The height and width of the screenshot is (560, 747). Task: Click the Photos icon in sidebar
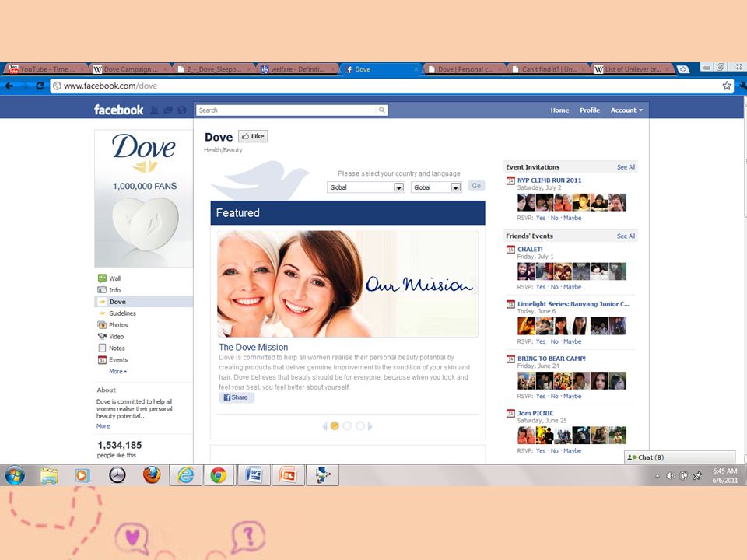(x=102, y=325)
